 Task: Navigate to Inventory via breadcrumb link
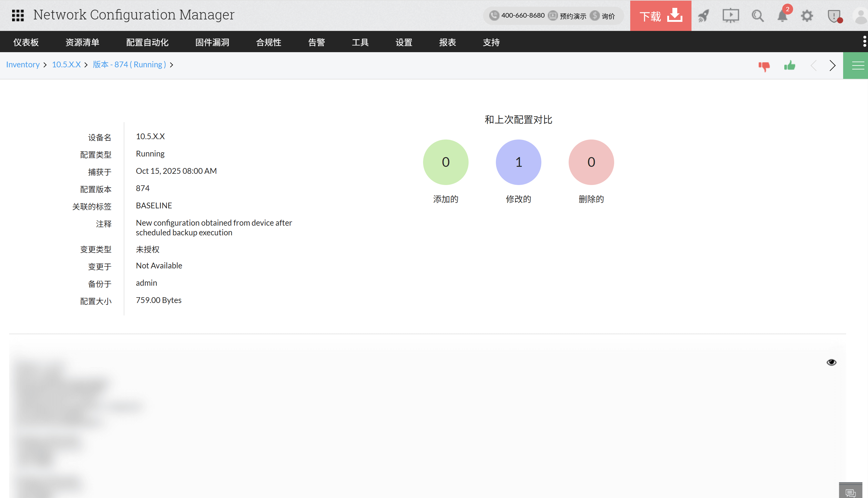point(22,64)
